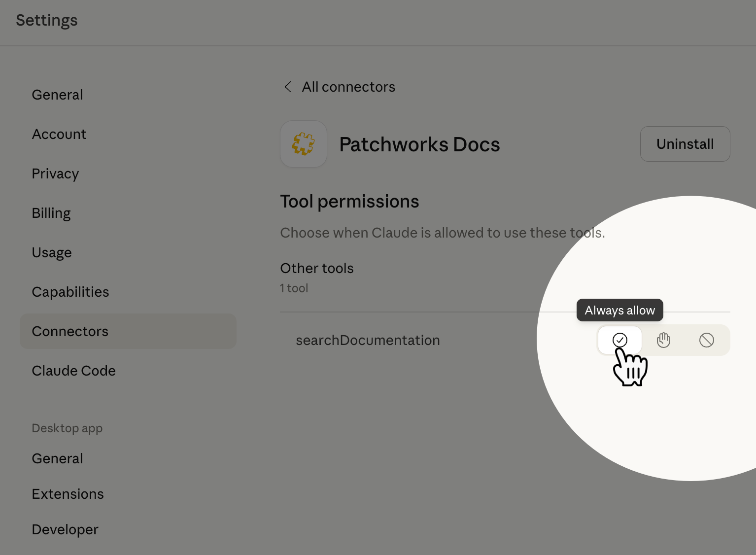This screenshot has height=555, width=756.
Task: Go back via All connectors text
Action: (x=348, y=87)
